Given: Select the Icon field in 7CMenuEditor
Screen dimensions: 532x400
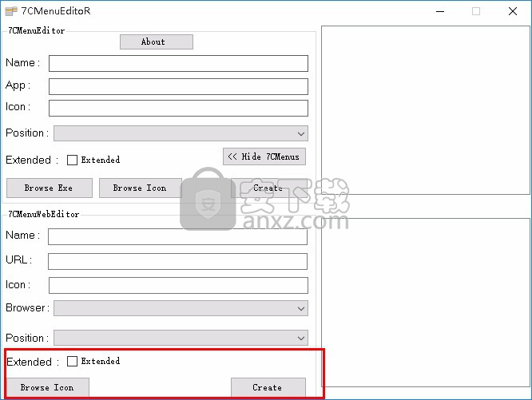Looking at the screenshot, I should pyautogui.click(x=178, y=108).
